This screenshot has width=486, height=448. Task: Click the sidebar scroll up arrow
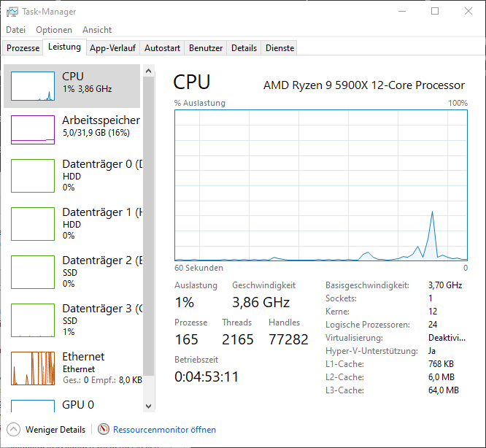pyautogui.click(x=149, y=72)
